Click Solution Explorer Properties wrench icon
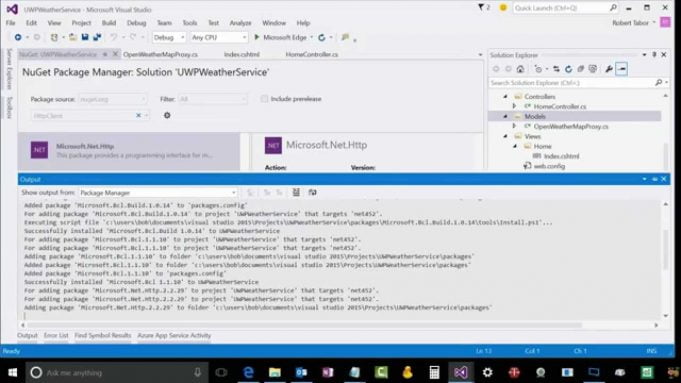Screen dimensions: 681x383 (x=609, y=69)
